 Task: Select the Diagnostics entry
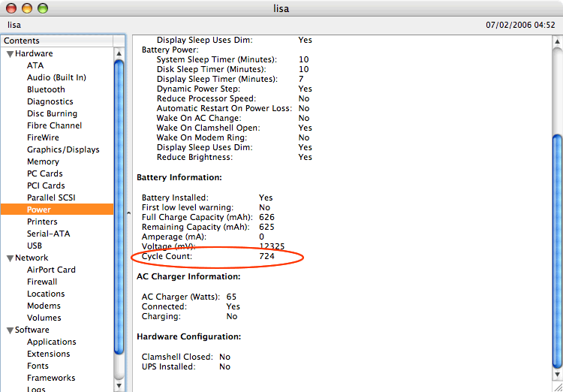click(x=50, y=101)
